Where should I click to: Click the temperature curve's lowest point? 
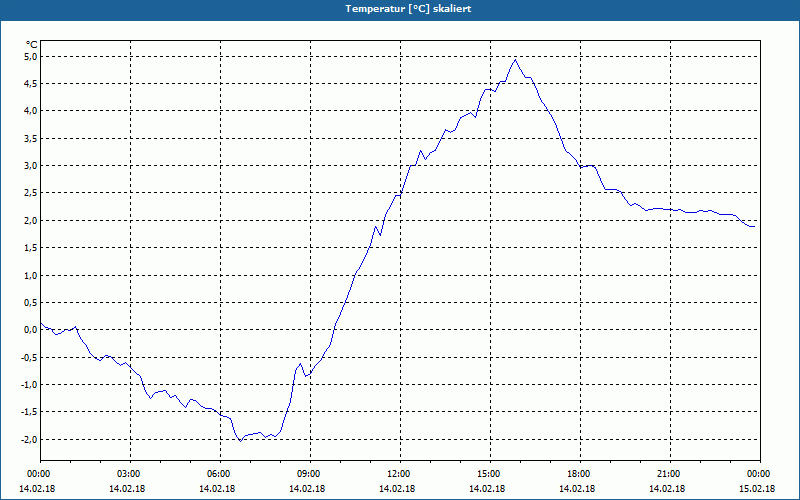pos(240,441)
